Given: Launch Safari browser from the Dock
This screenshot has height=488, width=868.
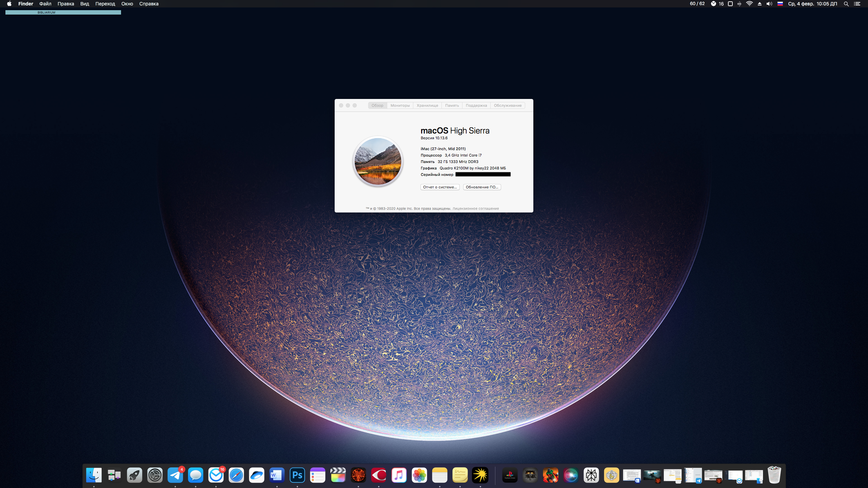Looking at the screenshot, I should click(x=236, y=475).
